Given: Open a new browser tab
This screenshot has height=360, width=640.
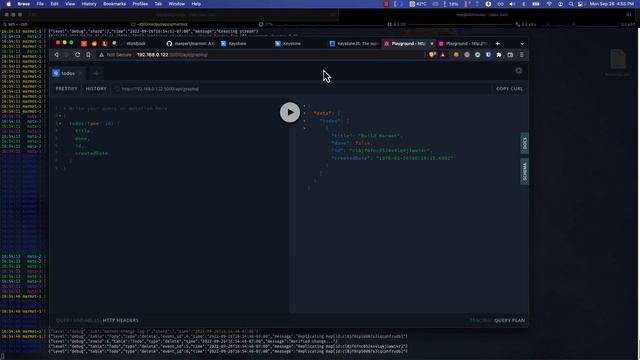Looking at the screenshot, I should [498, 44].
